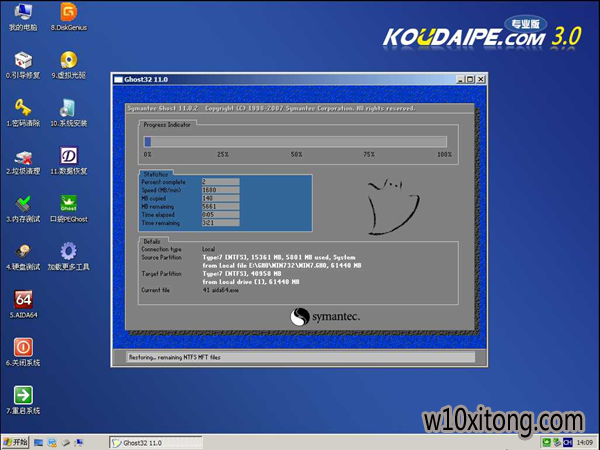Click the Percent complete value field
Image resolution: width=600 pixels, height=450 pixels.
220,182
